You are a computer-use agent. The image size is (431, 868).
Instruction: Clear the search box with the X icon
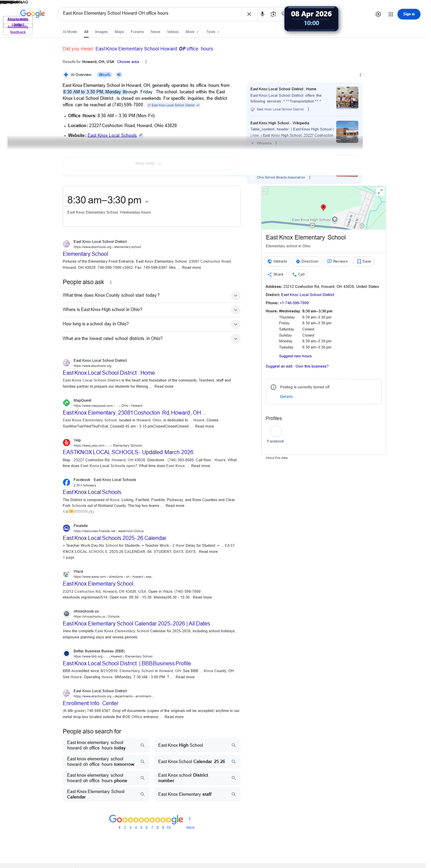tap(249, 14)
